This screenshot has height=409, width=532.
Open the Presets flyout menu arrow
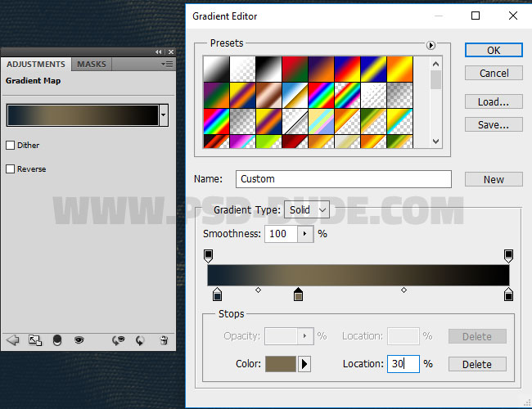(431, 45)
